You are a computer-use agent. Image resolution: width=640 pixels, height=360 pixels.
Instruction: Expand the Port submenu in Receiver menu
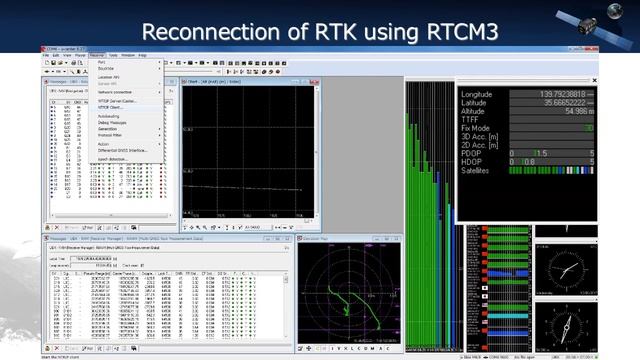(x=127, y=62)
